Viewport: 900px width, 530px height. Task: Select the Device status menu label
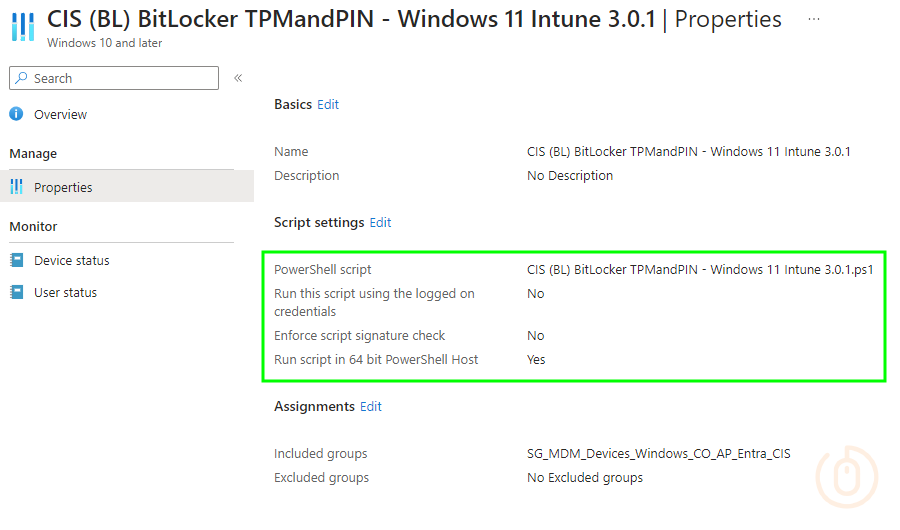[71, 260]
